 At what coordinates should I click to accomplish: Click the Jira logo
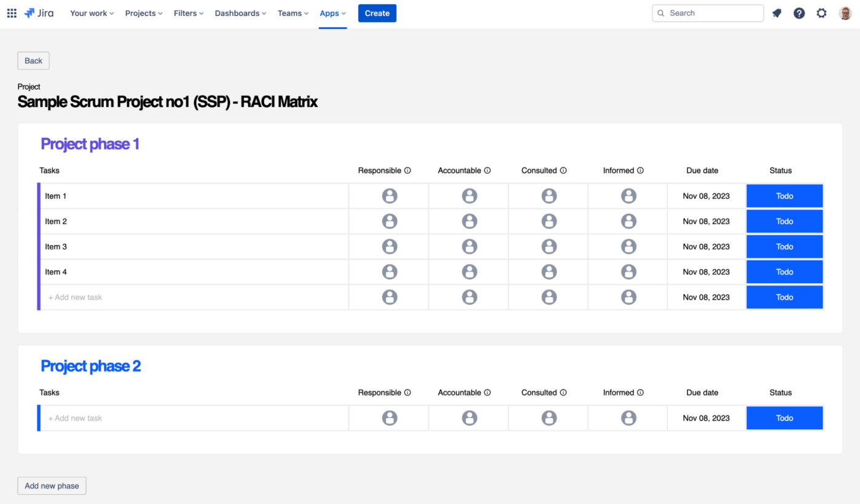[x=38, y=13]
